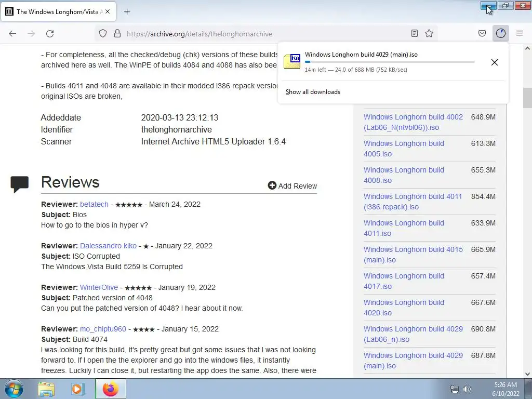Image resolution: width=532 pixels, height=399 pixels.
Task: Close the Windows Longhorn/Vista tab
Action: coord(108,11)
